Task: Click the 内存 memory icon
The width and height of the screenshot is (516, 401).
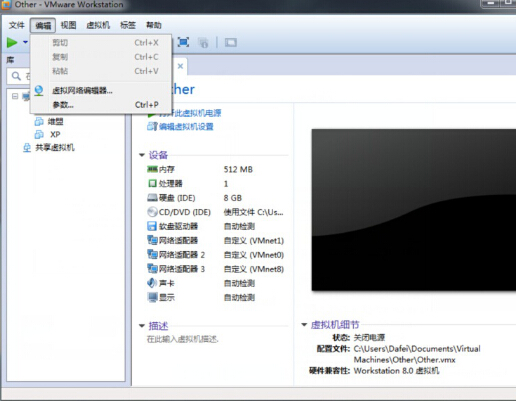Action: point(152,169)
